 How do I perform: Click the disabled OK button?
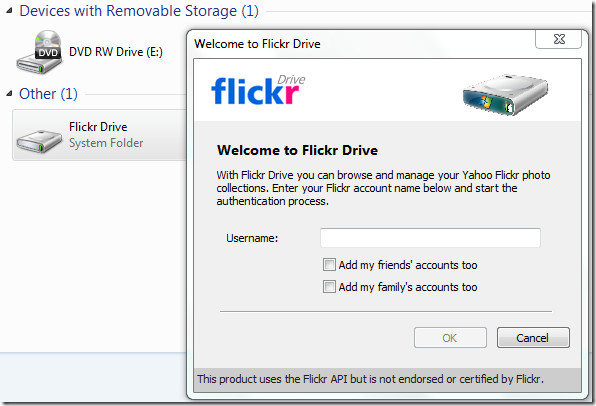coord(450,338)
